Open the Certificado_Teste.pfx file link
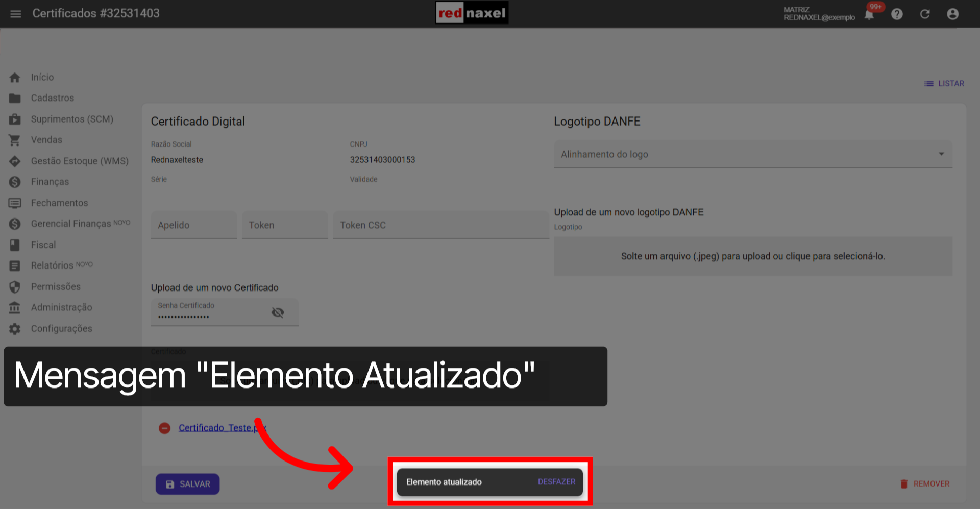This screenshot has width=980, height=509. (222, 428)
